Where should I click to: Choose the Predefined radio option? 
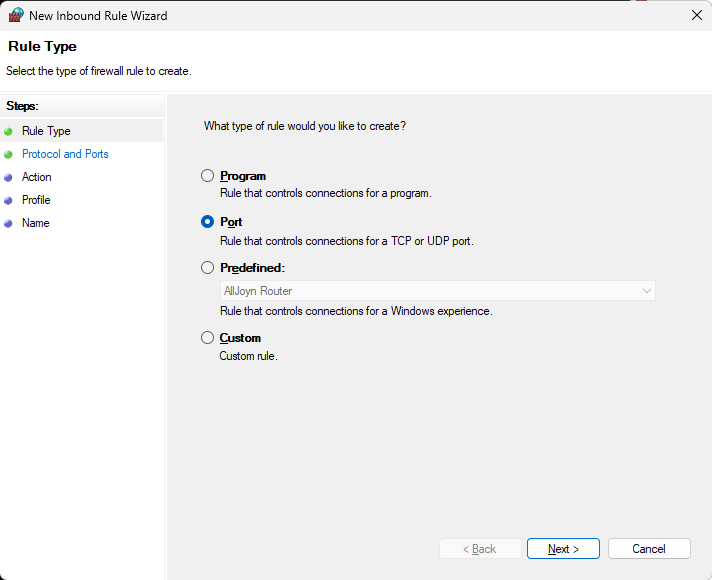pos(208,268)
